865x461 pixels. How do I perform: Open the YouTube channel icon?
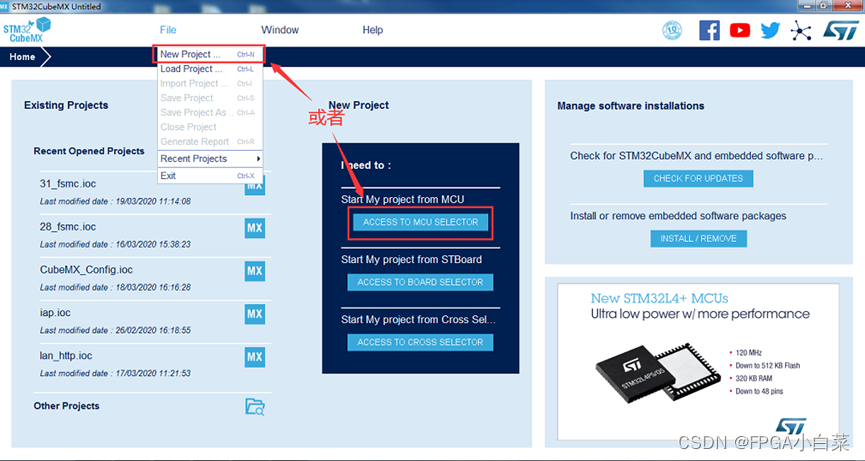point(740,30)
